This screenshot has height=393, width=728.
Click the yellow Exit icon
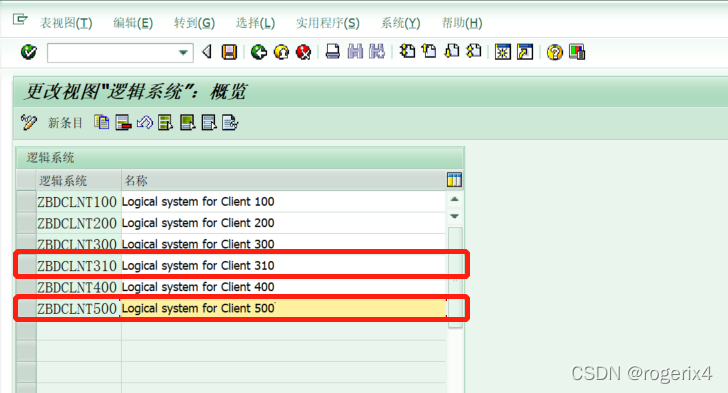pyautogui.click(x=281, y=52)
